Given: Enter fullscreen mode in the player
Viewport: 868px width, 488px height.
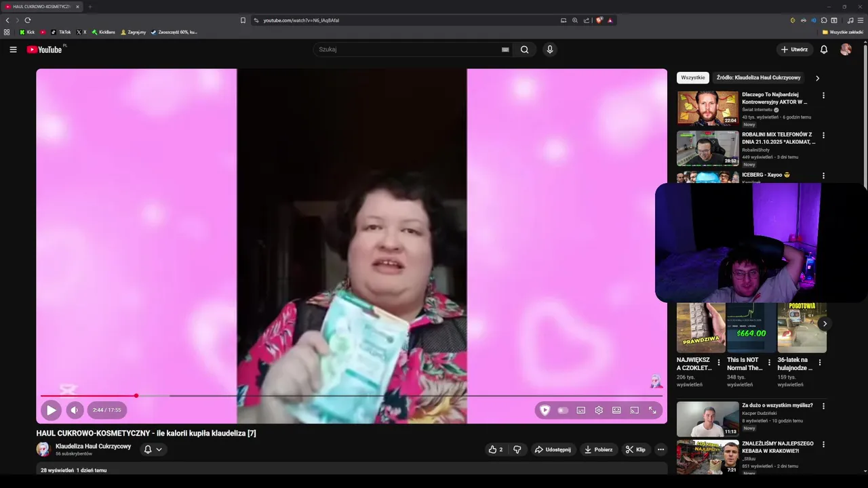Looking at the screenshot, I should pos(652,410).
